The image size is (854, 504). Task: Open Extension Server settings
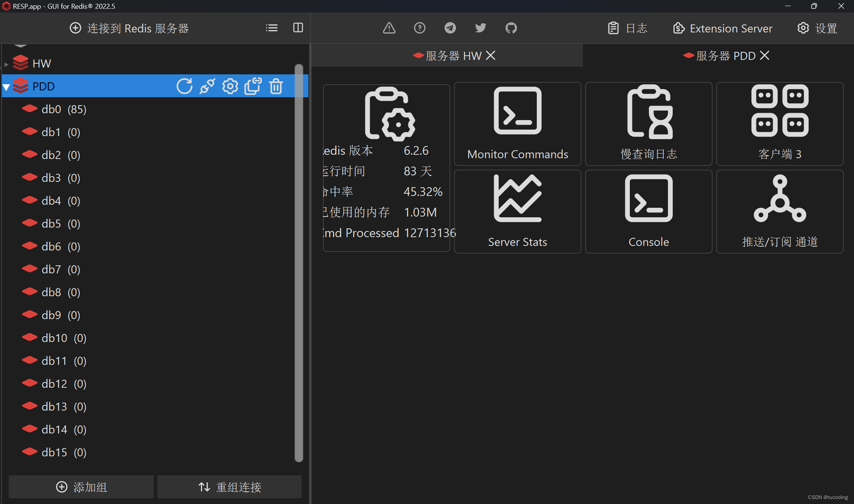pos(723,28)
